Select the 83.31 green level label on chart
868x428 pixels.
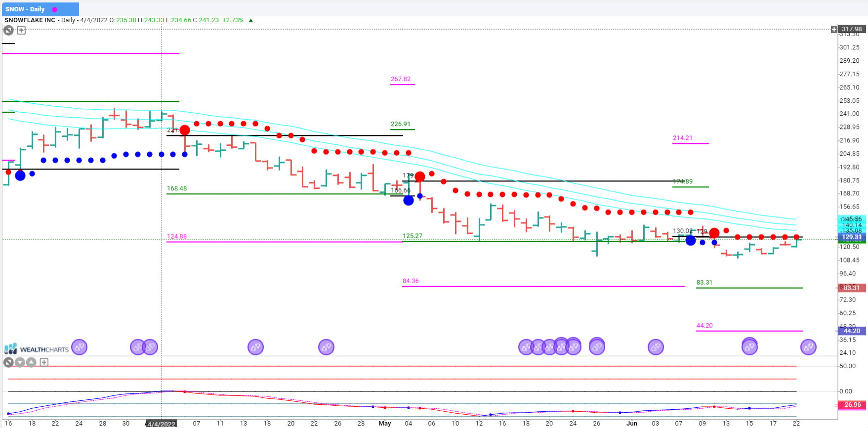tap(704, 283)
